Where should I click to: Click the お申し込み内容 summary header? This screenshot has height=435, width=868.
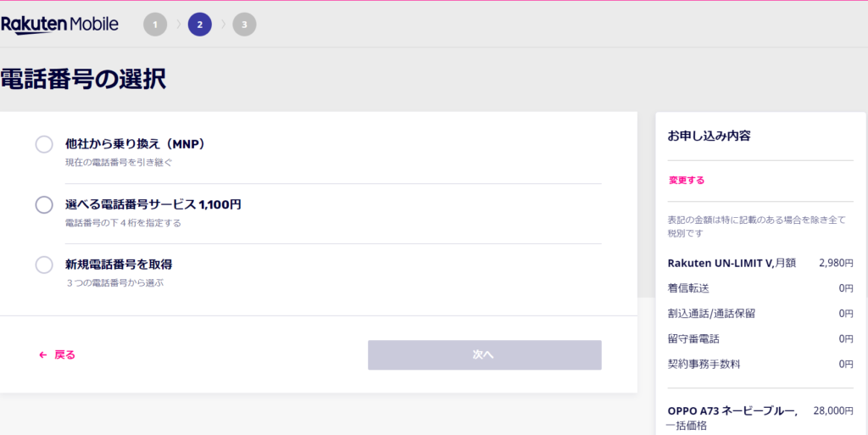pos(709,136)
